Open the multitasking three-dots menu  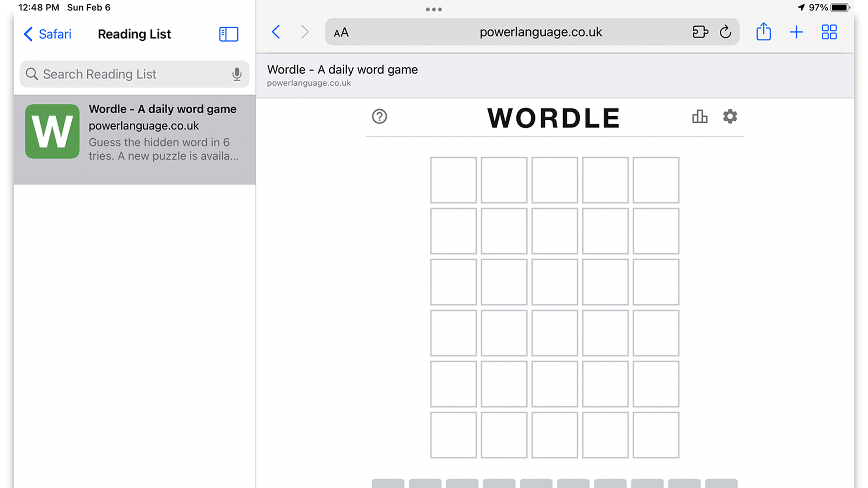434,9
